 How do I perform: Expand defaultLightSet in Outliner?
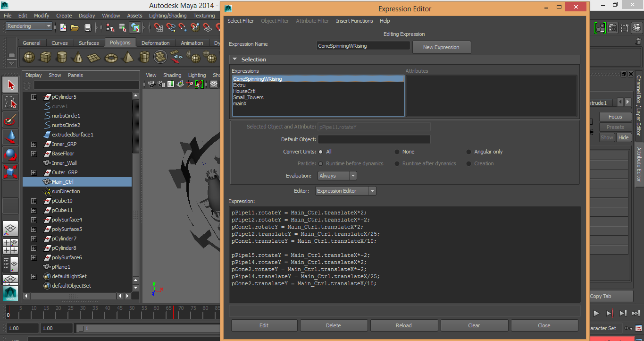(x=33, y=276)
